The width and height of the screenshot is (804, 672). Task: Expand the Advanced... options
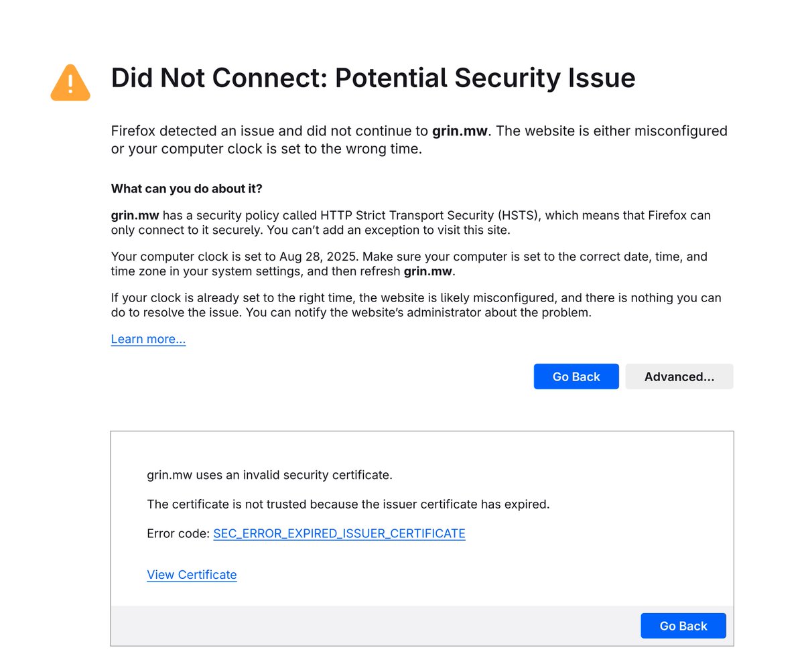(x=679, y=377)
